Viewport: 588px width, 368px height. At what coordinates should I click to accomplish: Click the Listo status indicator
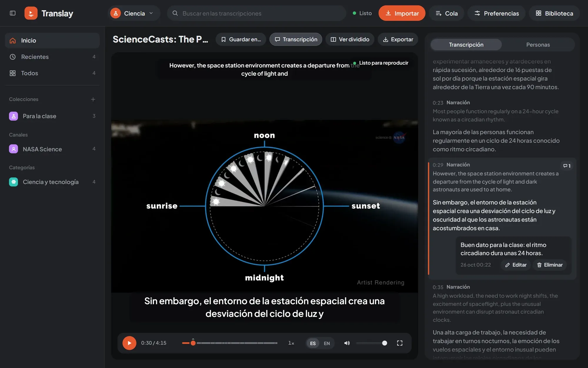coord(362,13)
